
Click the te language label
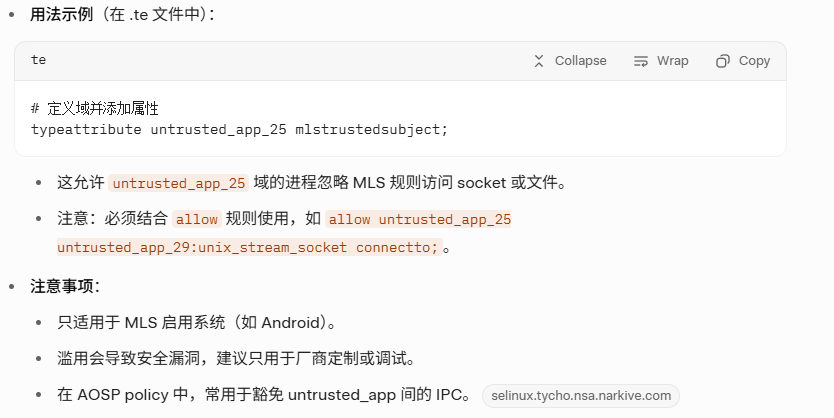click(x=38, y=60)
